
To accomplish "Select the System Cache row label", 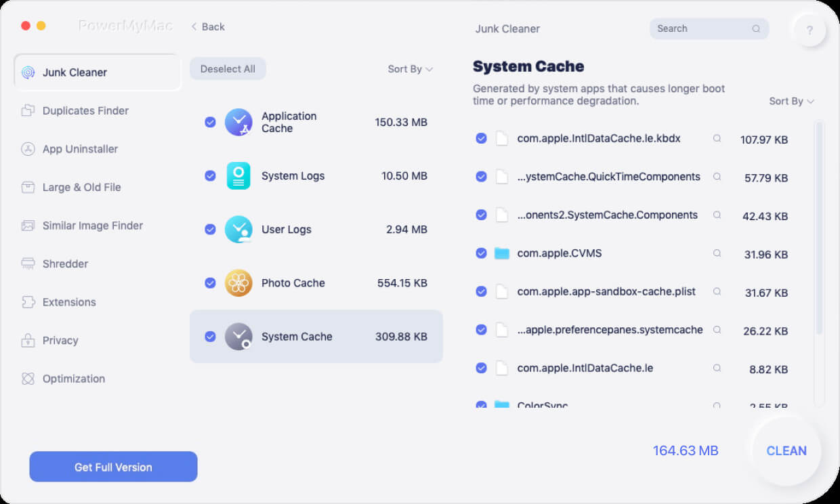I will pyautogui.click(x=297, y=336).
